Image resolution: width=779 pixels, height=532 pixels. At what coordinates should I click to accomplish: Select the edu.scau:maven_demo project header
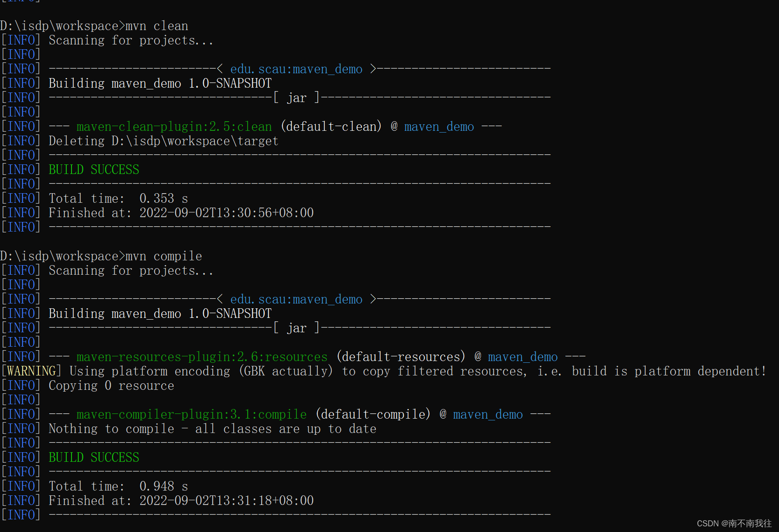[296, 68]
